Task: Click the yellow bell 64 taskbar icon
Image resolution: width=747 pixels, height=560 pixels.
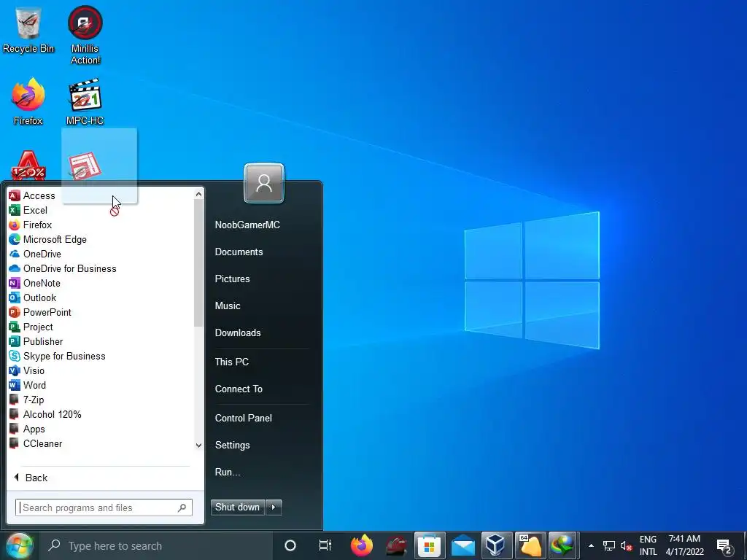Action: (530, 545)
